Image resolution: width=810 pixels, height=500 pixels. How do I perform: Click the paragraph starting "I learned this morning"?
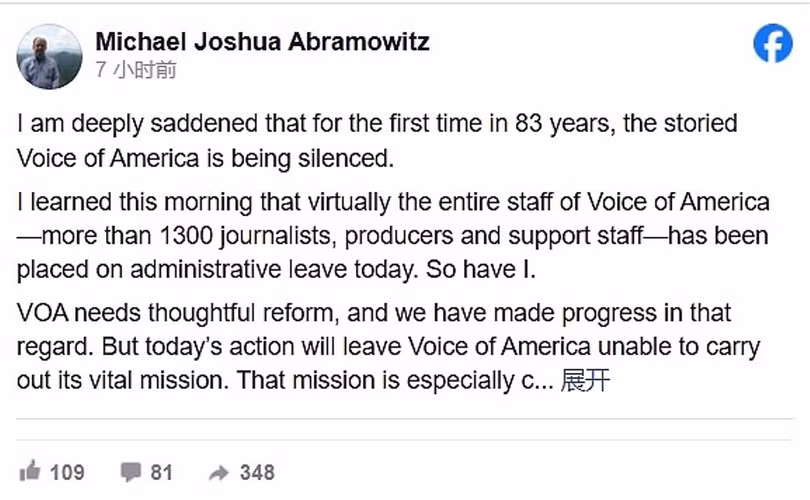click(393, 235)
